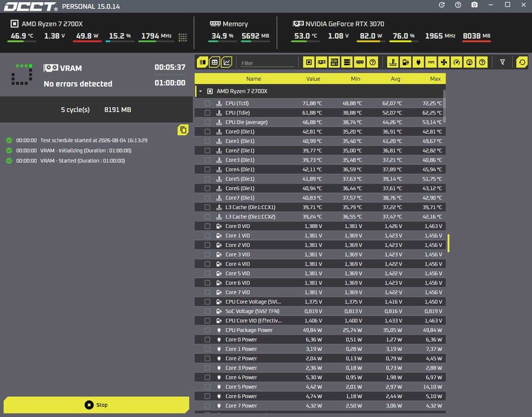The height and width of the screenshot is (417, 532).
Task: Toggle unknown sensor type question filter
Action: coord(482,62)
